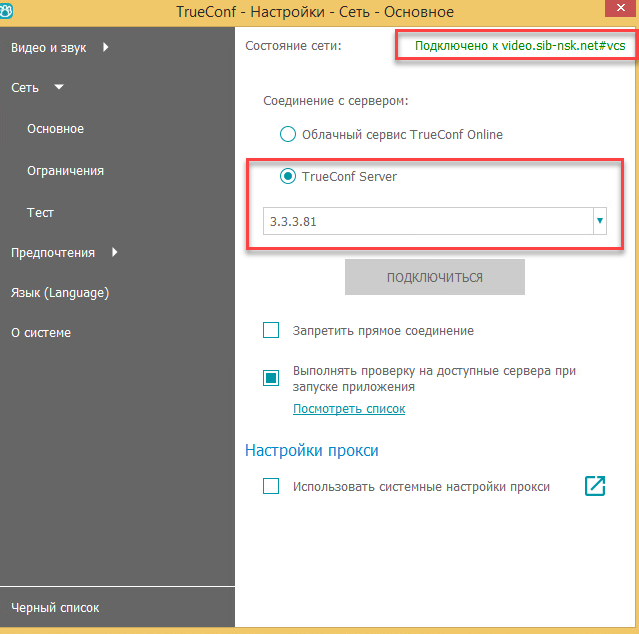The width and height of the screenshot is (639, 634).
Task: Enable Использовать системные настройки прокси checkbox
Action: coord(271,486)
